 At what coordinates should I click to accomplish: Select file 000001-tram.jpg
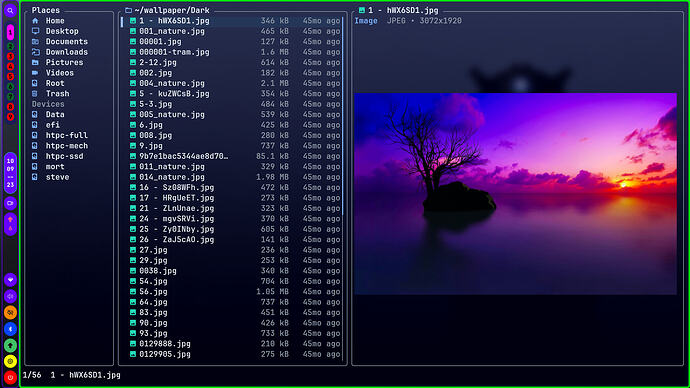point(232,52)
